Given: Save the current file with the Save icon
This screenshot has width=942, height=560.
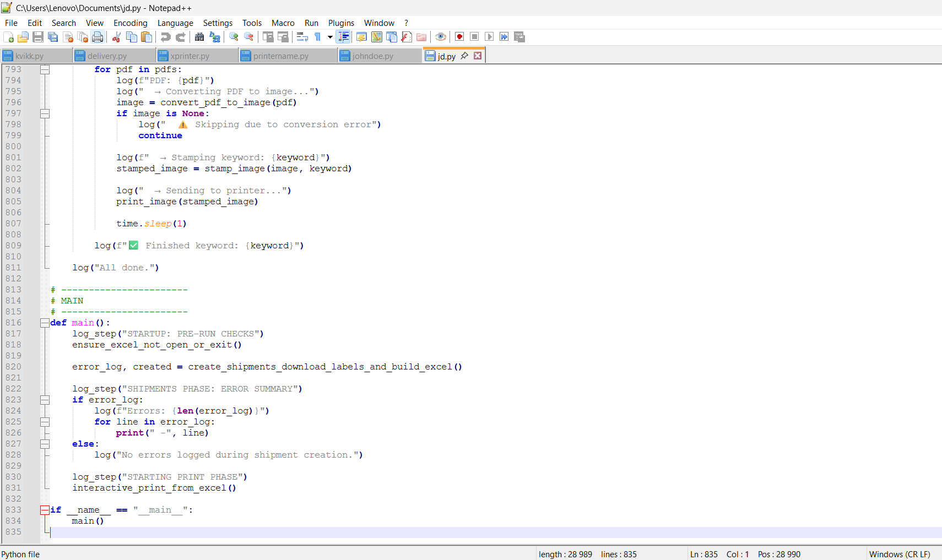Looking at the screenshot, I should (38, 37).
